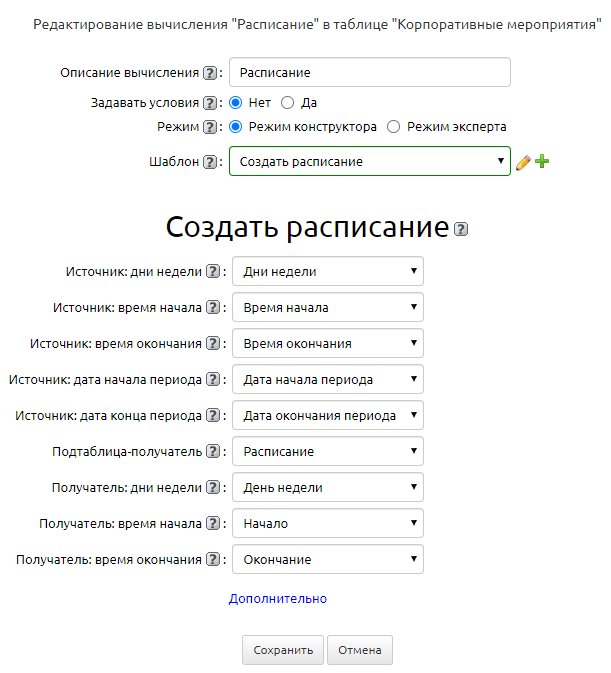
Task: Open help icon for Получатель: время окончания
Action: click(213, 560)
